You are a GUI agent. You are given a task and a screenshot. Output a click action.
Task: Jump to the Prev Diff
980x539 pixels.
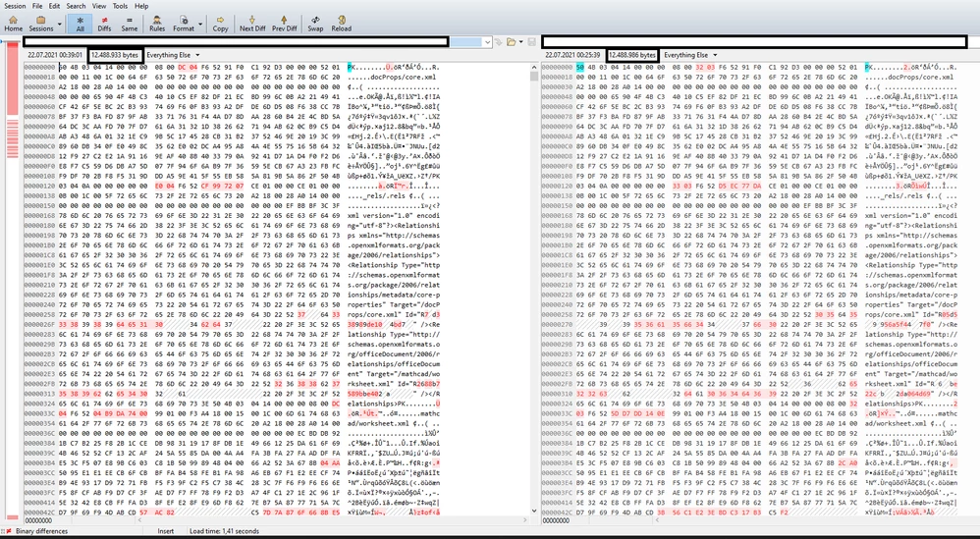pyautogui.click(x=285, y=24)
